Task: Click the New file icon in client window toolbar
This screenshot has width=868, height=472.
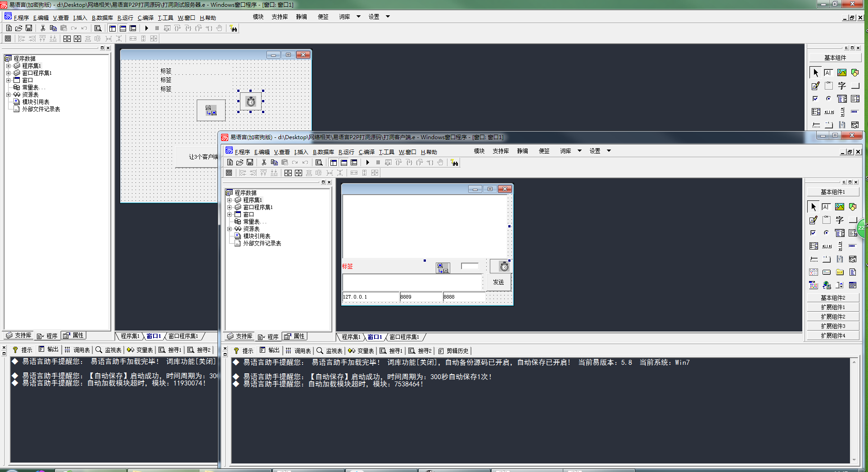Action: [x=230, y=163]
